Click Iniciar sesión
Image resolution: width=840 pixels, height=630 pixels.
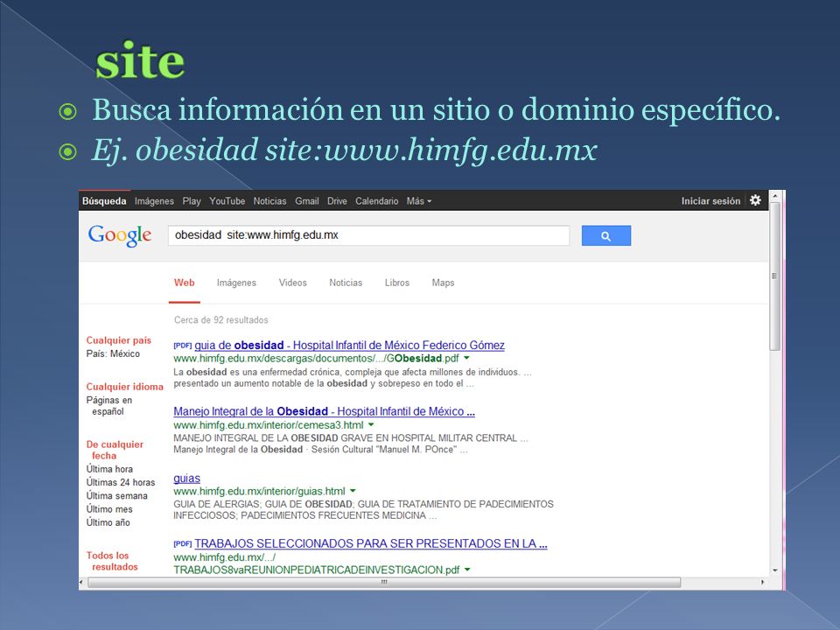coord(710,201)
